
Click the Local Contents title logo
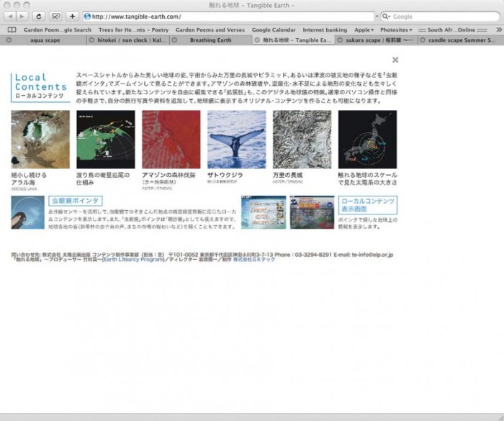tap(40, 87)
